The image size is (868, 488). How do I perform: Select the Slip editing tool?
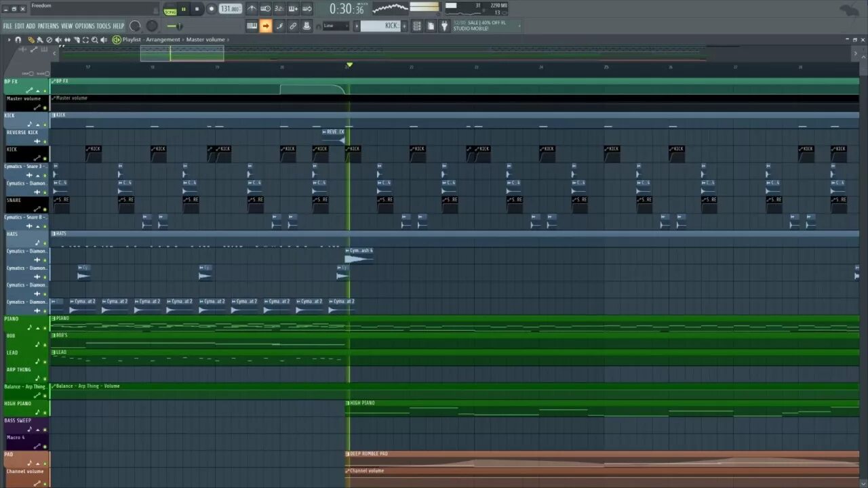click(x=67, y=39)
